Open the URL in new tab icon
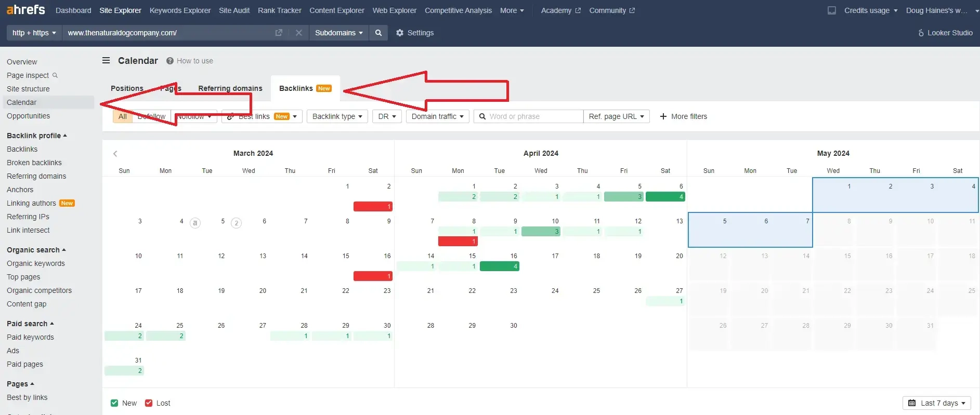 click(279, 33)
